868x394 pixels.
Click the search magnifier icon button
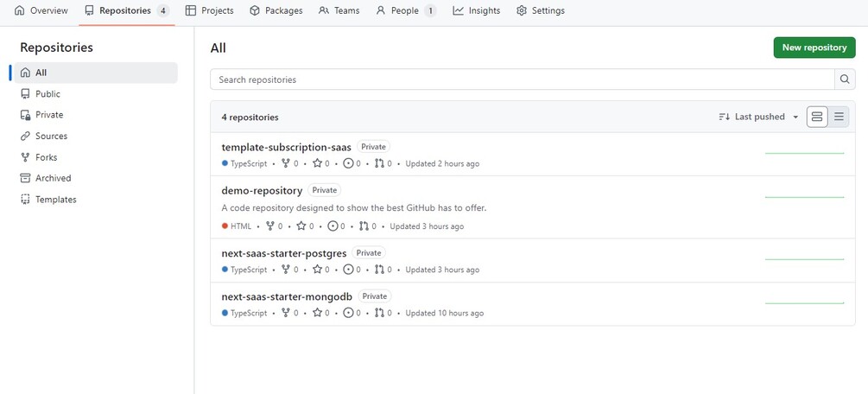845,79
